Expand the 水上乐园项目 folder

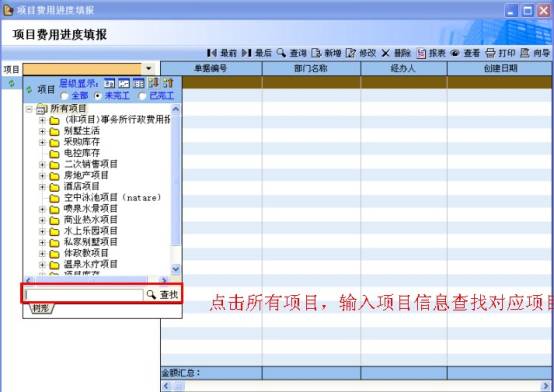[42, 232]
